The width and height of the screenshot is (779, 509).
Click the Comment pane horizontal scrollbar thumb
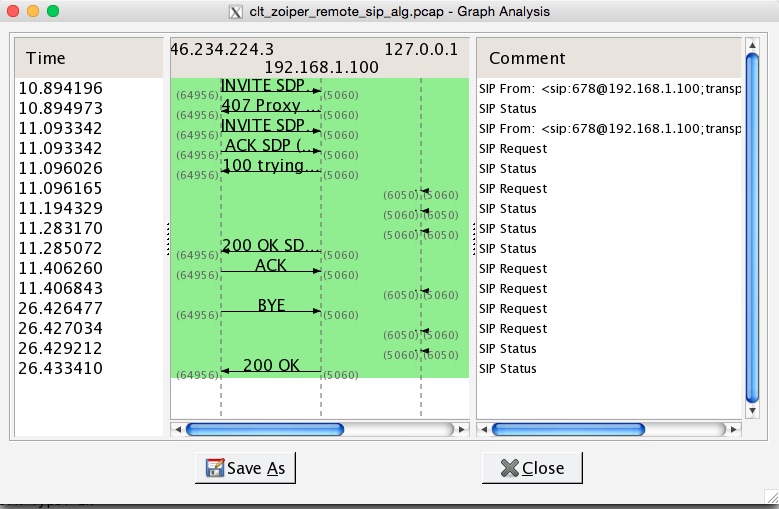(x=568, y=430)
